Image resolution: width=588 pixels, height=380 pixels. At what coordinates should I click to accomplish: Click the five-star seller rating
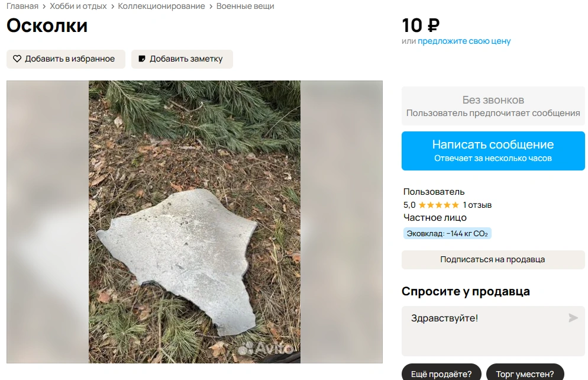pos(438,205)
